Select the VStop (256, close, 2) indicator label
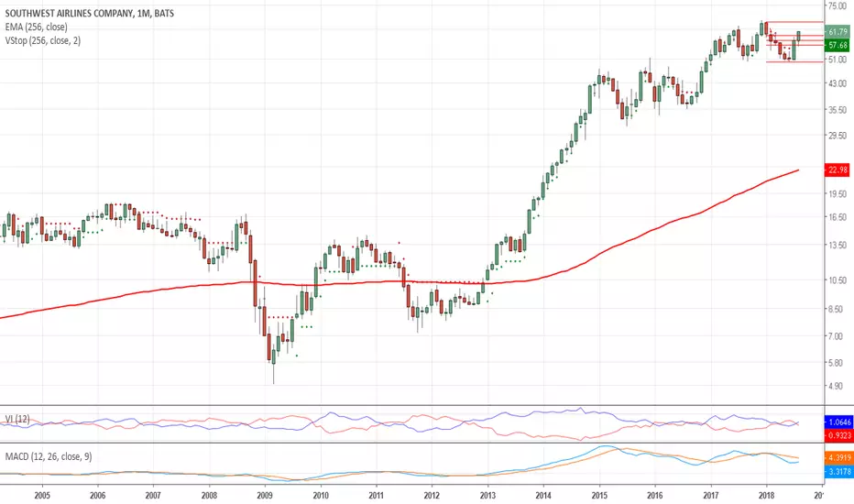 (42, 40)
